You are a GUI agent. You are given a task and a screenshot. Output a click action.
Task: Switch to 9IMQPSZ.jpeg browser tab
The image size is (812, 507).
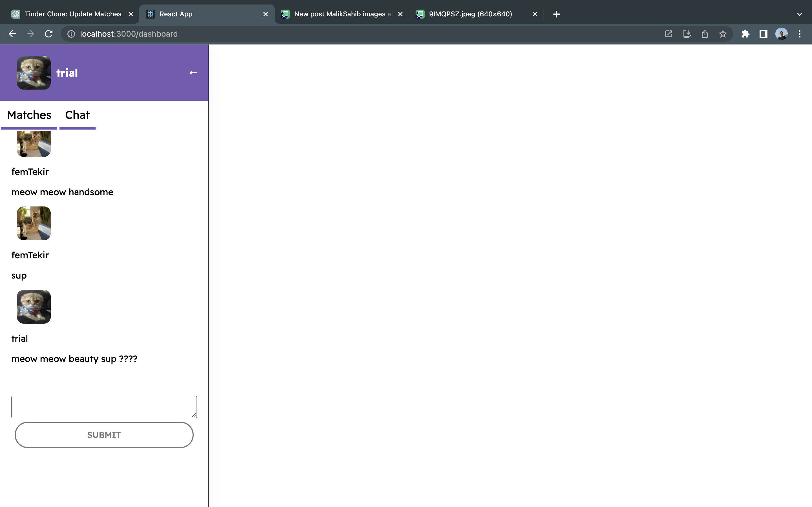470,14
